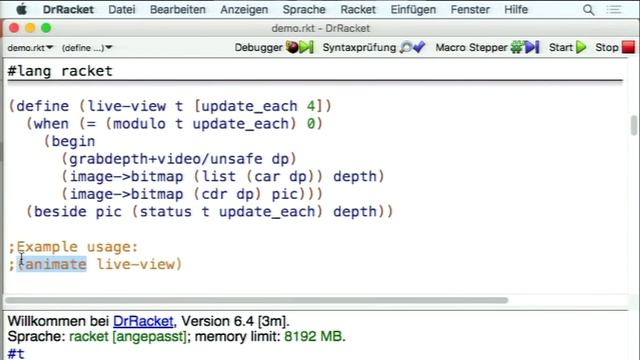Open the DrRacket application menu
Screen dimensions: 640x360
68,9
